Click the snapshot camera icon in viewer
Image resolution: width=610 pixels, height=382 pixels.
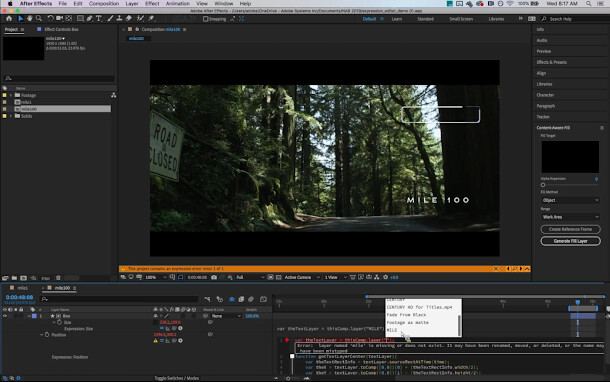click(214, 277)
